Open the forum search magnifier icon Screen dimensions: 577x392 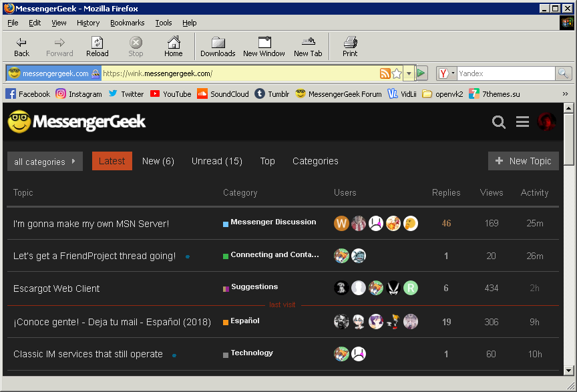tap(499, 122)
